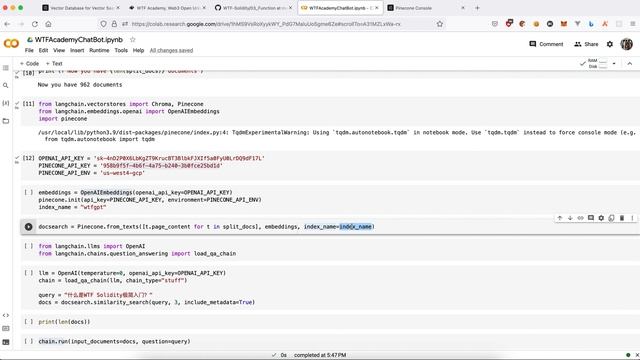640x360 pixels.
Task: Click the browser address bar URL
Action: pyautogui.click(x=266, y=24)
